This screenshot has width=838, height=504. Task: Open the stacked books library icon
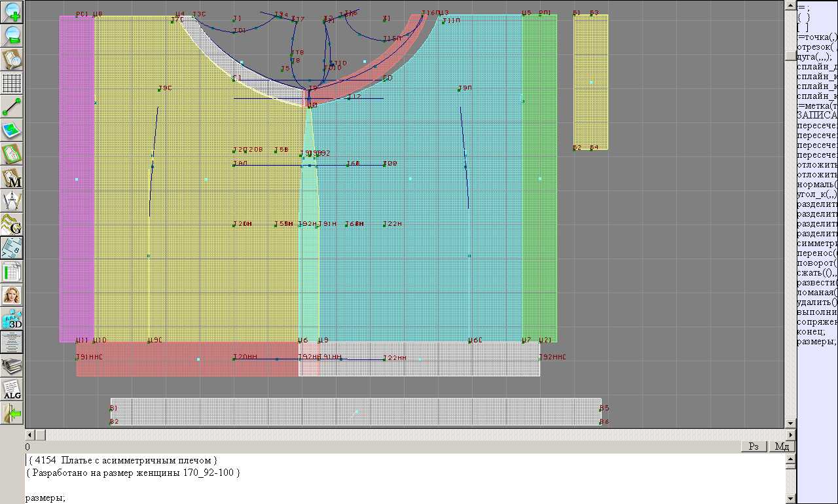point(12,367)
